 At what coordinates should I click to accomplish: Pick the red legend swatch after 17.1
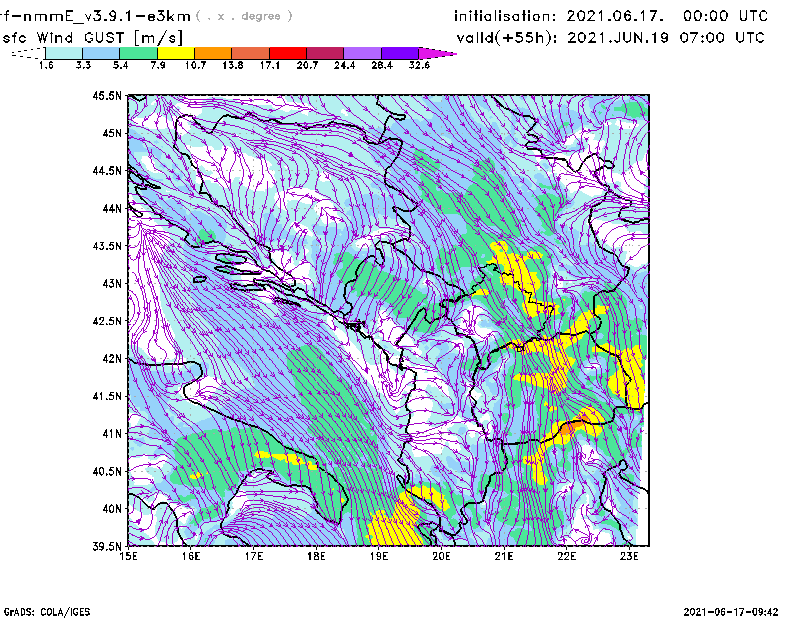(x=288, y=53)
